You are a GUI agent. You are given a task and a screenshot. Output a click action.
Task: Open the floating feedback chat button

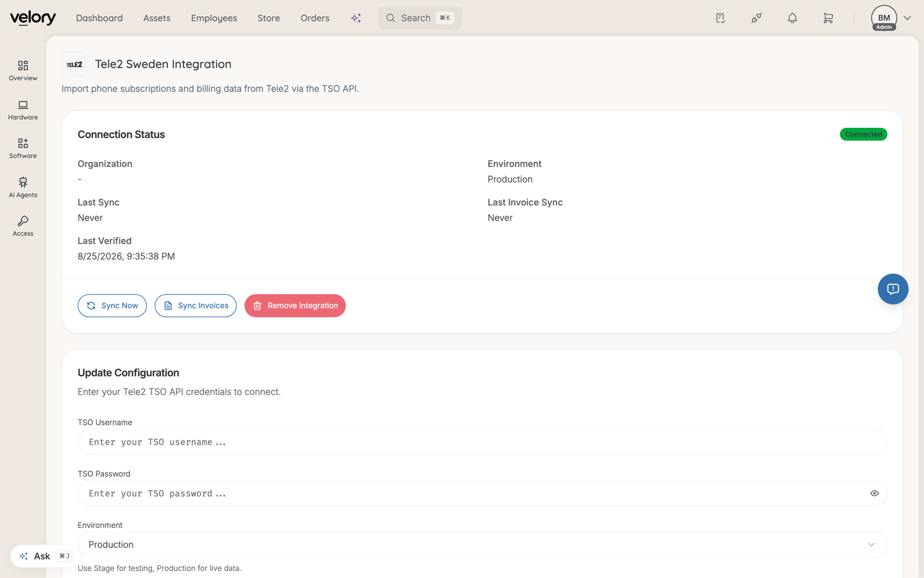click(x=893, y=289)
